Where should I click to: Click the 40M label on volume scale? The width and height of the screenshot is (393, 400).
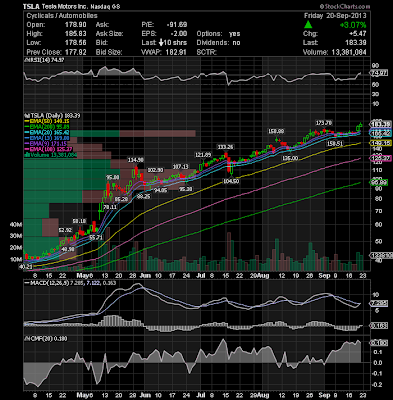[16, 225]
